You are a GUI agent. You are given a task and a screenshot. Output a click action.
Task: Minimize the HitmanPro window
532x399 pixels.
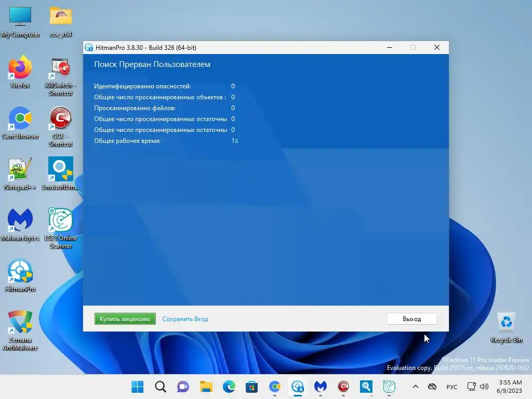pyautogui.click(x=390, y=47)
